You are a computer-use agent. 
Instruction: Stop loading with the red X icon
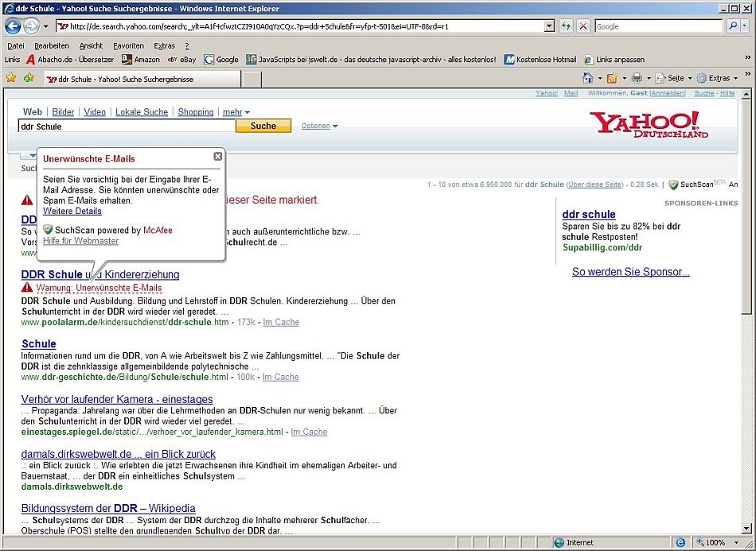[x=583, y=26]
